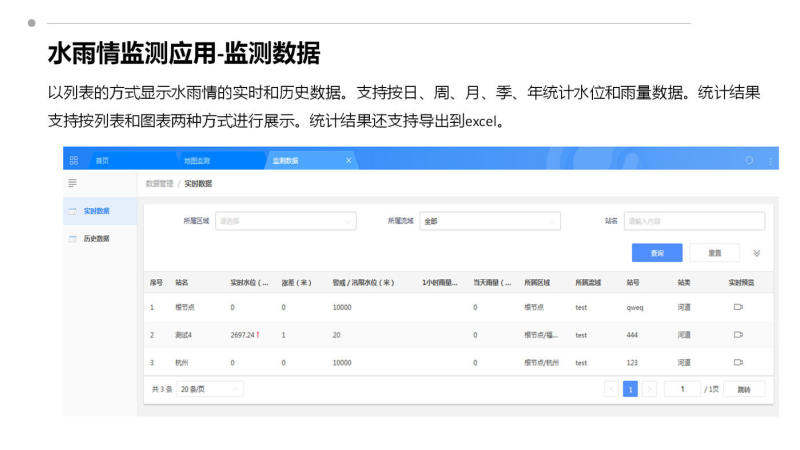Open live video preview for 测试4 row
The image size is (800, 450).
738,335
